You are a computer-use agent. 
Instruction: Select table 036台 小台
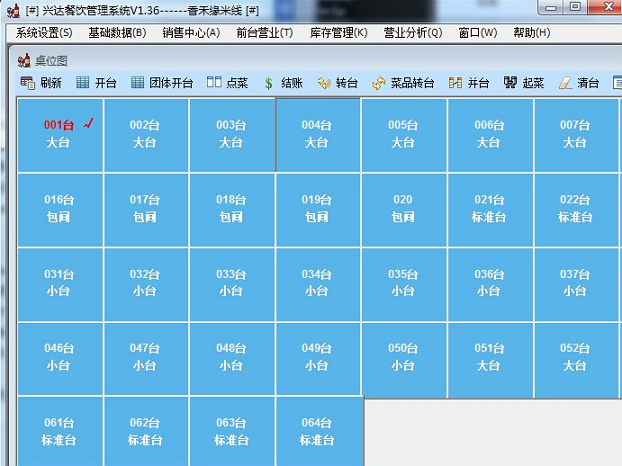(490, 285)
